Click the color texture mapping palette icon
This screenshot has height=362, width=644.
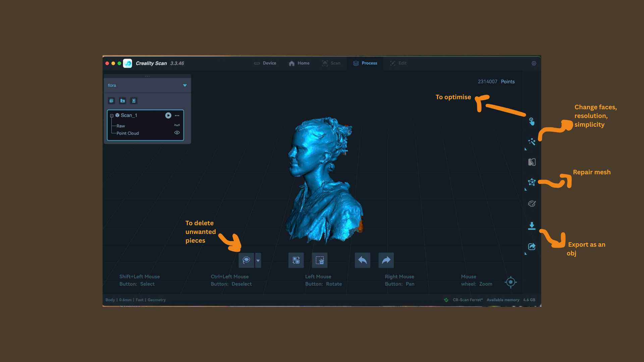pyautogui.click(x=532, y=203)
